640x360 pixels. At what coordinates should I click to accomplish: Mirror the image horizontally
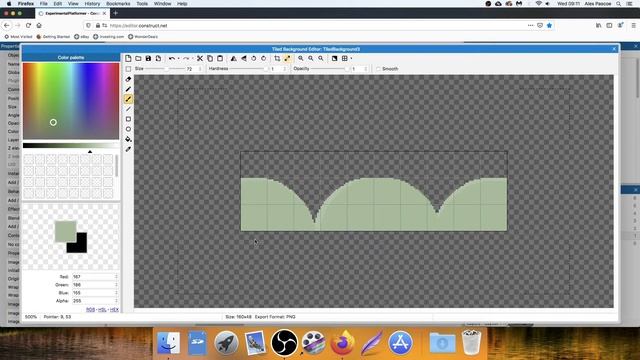(233, 58)
